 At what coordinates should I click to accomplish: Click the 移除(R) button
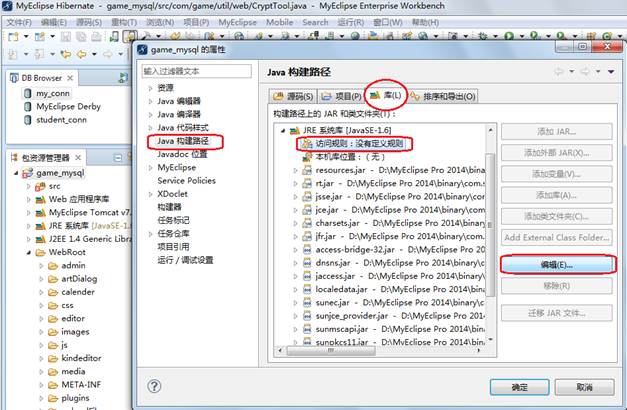pos(557,286)
